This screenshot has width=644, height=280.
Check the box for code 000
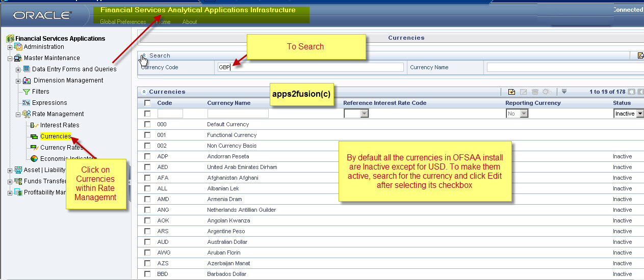point(147,124)
